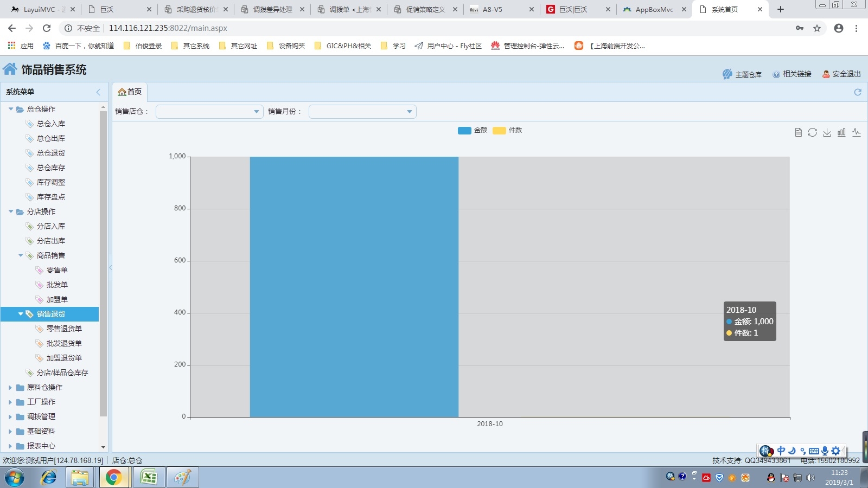Open 库存盘点 menu item
This screenshot has width=868, height=488.
coord(51,197)
